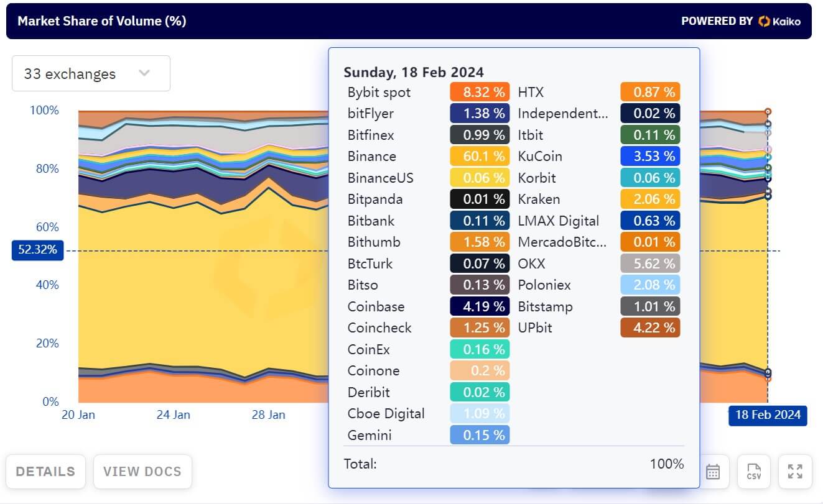Select the UPbit 4.22 % badge
The height and width of the screenshot is (504, 823).
pos(650,328)
